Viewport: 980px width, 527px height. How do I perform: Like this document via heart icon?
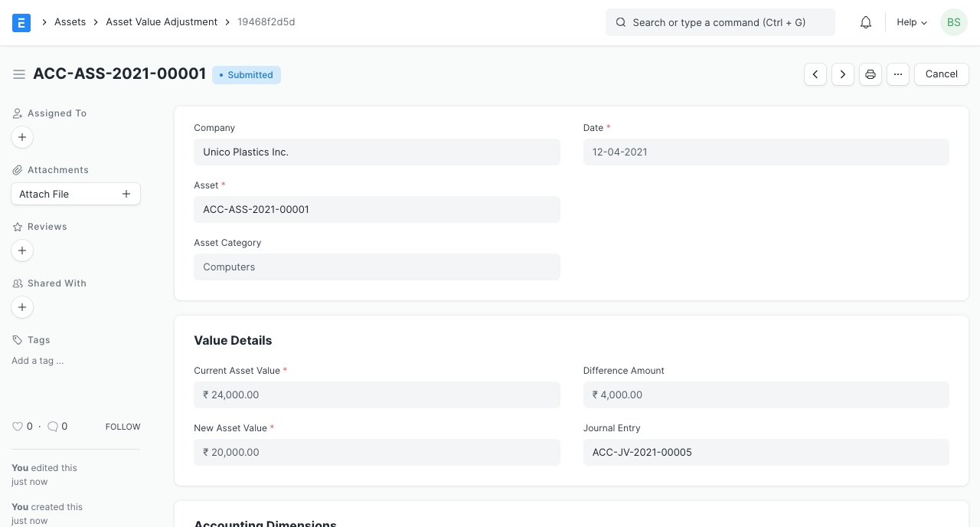(18, 427)
